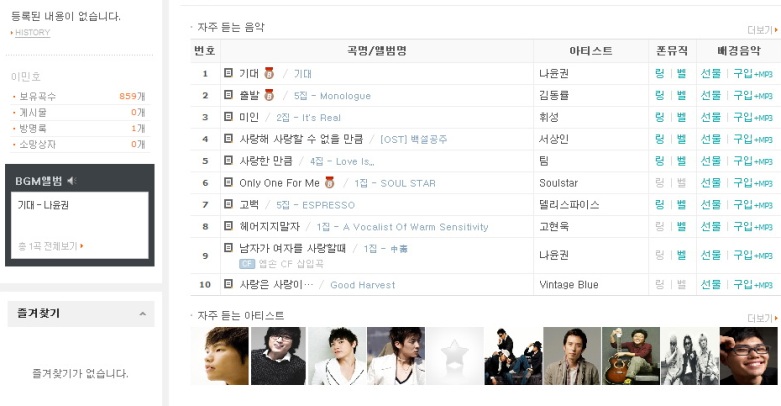
Task: Click the square icon beside song 미인
Action: pos(228,117)
